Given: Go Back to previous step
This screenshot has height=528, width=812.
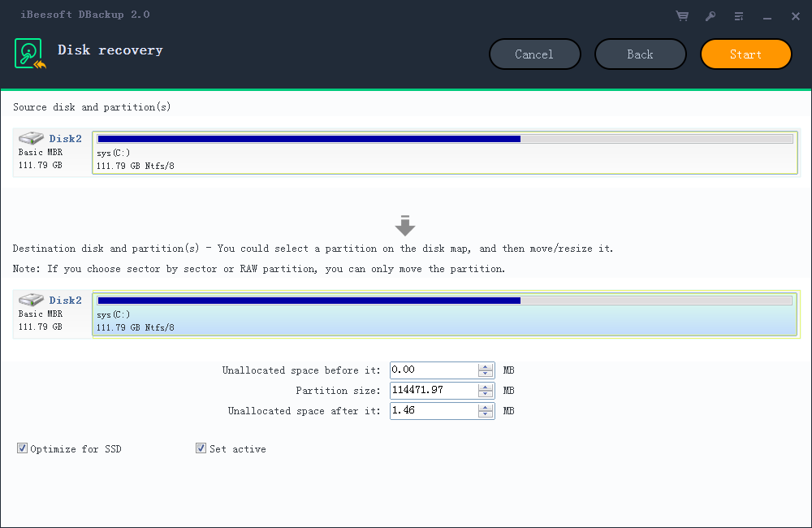Looking at the screenshot, I should click(x=640, y=54).
